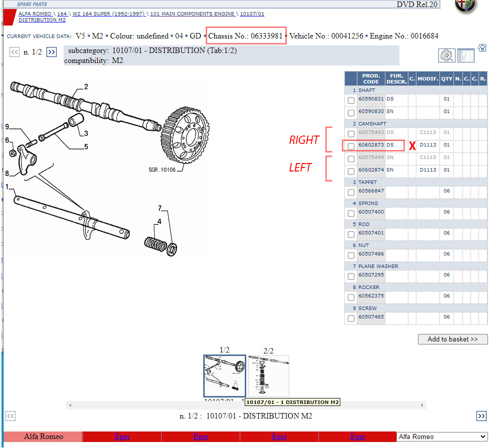492x448 pixels.
Task: Tick checkbox for camshaft 60602873 DS
Action: pyautogui.click(x=351, y=146)
